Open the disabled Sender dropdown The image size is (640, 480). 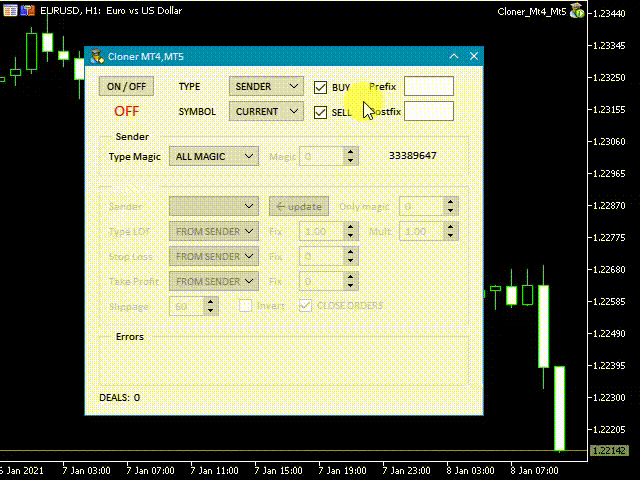tap(214, 206)
